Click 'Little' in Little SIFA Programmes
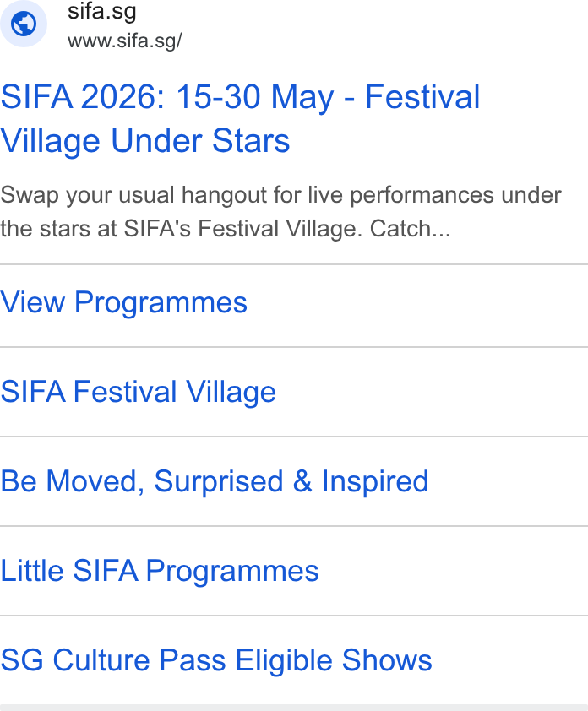 (x=32, y=571)
